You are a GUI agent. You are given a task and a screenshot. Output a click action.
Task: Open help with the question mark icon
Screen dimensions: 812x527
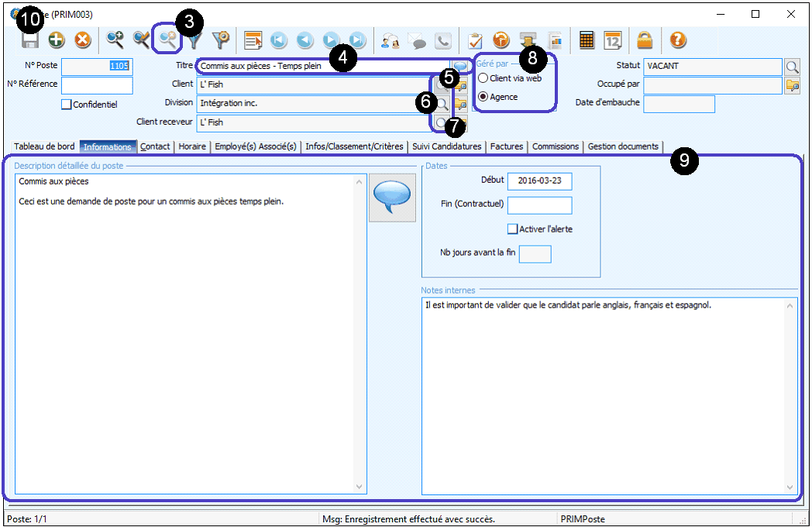(678, 40)
